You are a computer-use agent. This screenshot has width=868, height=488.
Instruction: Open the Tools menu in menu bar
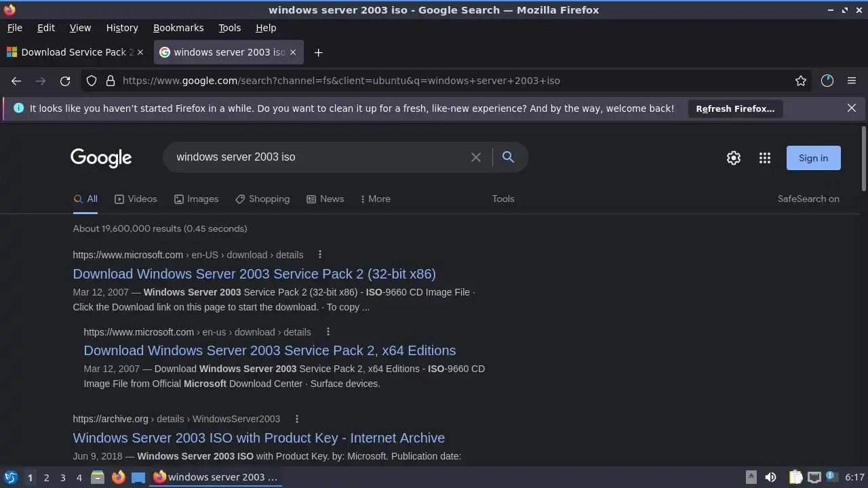coord(229,28)
